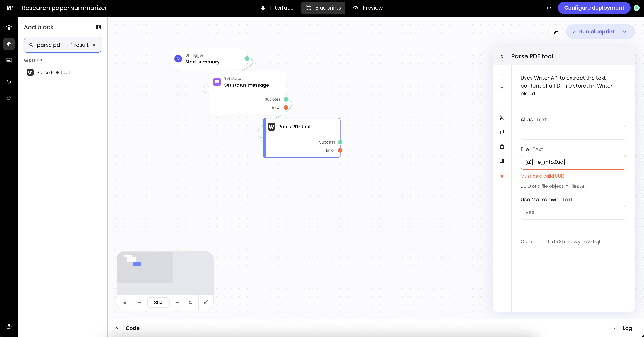The height and width of the screenshot is (337, 644).
Task: Switch to the Interface tab
Action: [x=277, y=8]
